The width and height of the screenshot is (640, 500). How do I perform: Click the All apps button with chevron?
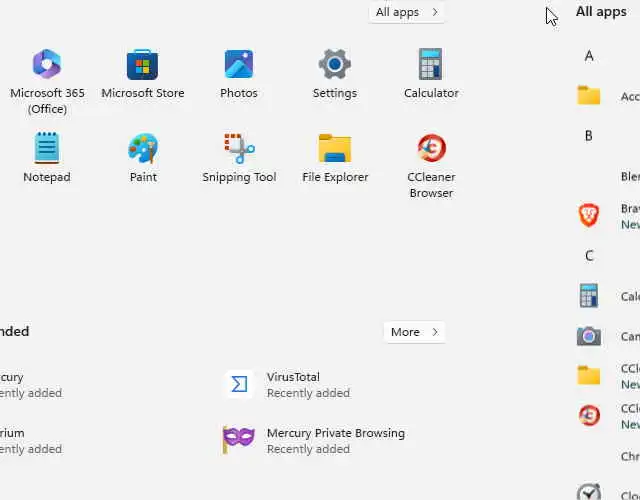point(407,12)
